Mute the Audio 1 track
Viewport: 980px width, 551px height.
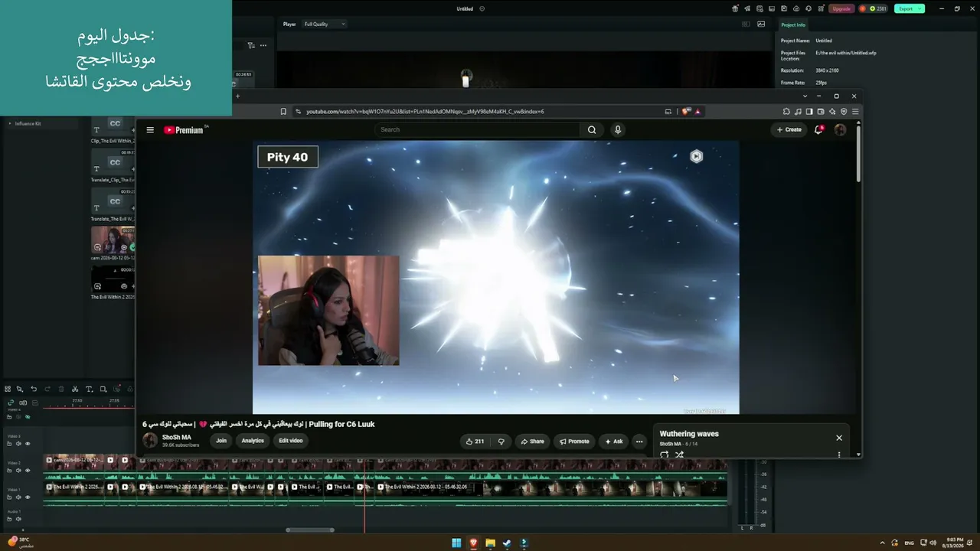coord(18,519)
